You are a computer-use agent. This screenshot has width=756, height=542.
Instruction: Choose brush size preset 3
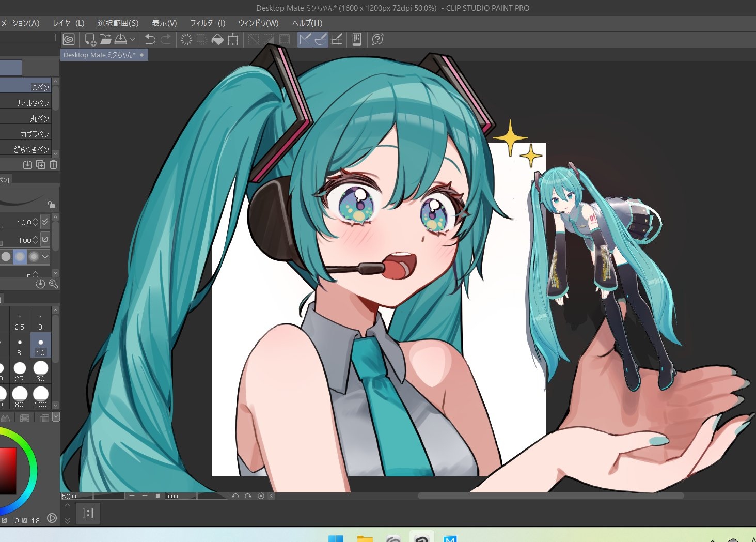[x=40, y=319]
